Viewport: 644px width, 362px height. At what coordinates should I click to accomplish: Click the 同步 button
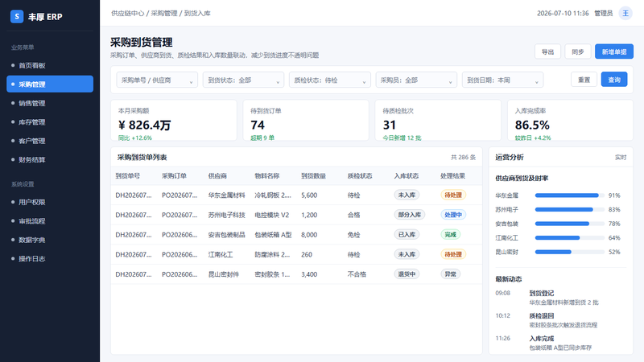(577, 51)
